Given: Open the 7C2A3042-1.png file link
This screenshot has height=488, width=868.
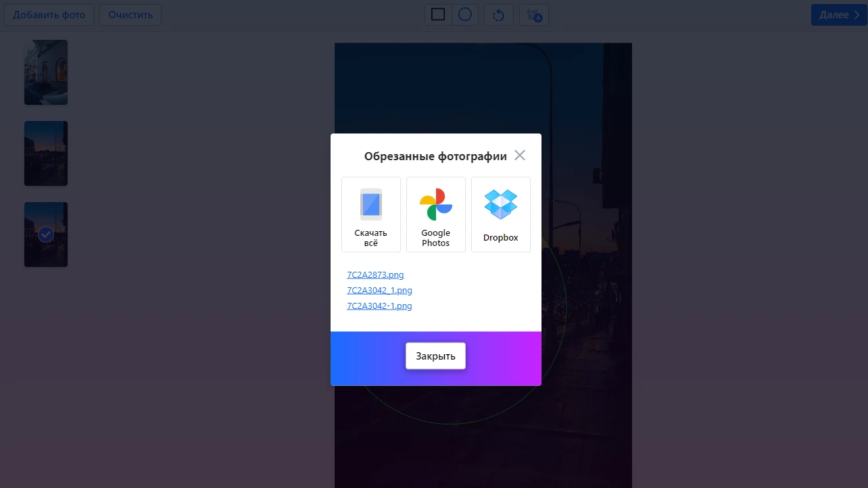Looking at the screenshot, I should point(379,306).
